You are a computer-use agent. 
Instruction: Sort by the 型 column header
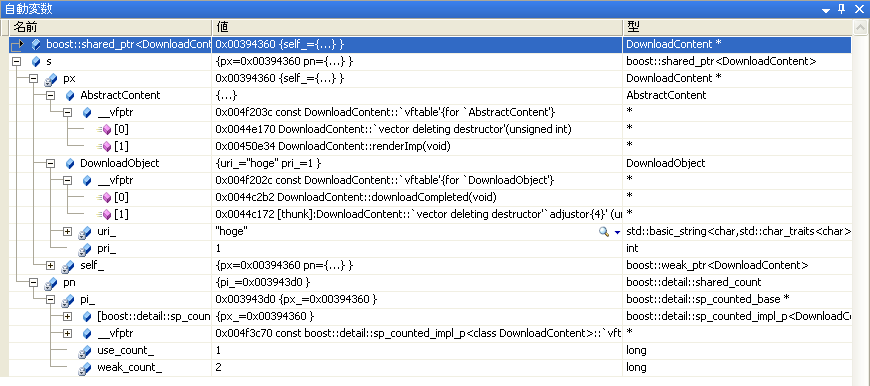tap(737, 27)
